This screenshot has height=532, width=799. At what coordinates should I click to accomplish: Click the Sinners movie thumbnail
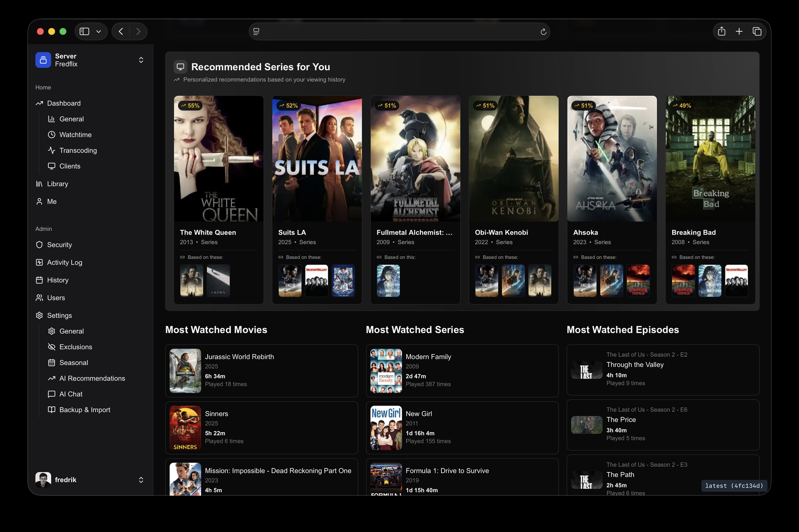[x=185, y=428]
